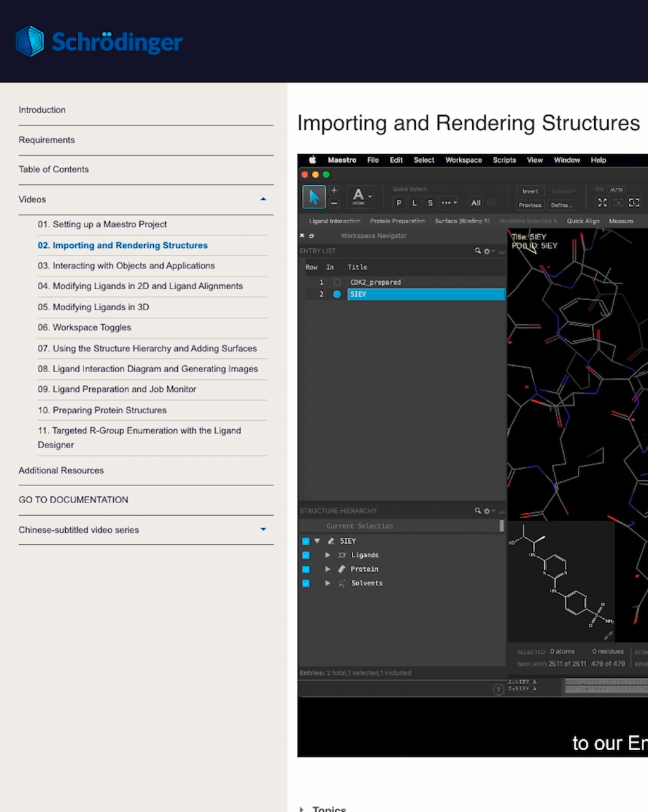Open the Workspace menu in Maestro
Image resolution: width=648 pixels, height=812 pixels.
pyautogui.click(x=463, y=160)
